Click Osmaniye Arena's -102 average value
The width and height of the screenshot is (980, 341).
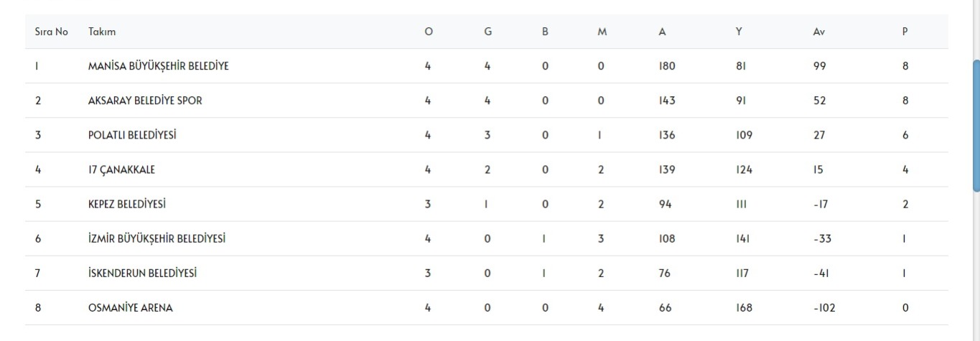point(824,307)
